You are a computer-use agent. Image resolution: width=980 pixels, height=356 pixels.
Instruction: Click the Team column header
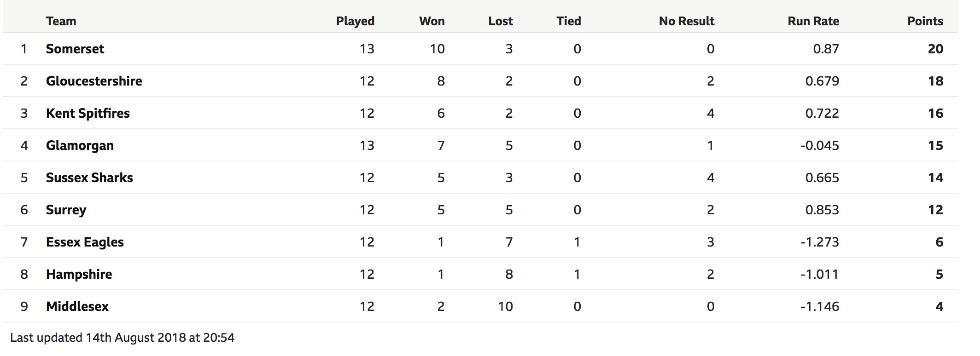pyautogui.click(x=61, y=21)
